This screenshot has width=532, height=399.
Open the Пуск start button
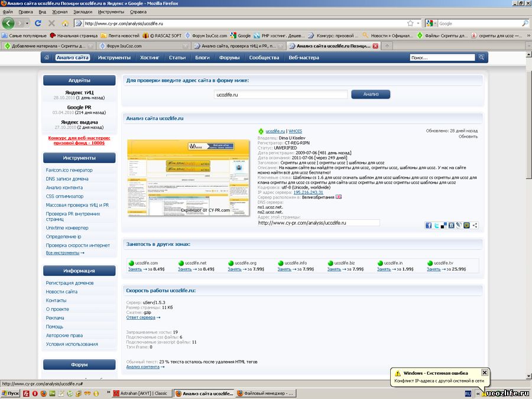click(11, 394)
